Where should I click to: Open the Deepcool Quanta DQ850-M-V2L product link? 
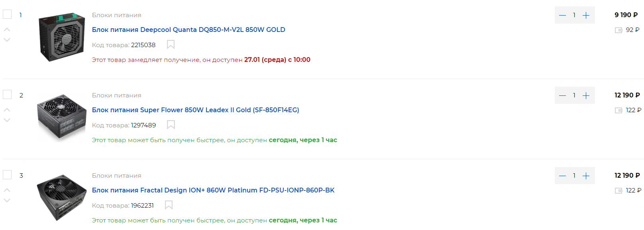point(188,30)
